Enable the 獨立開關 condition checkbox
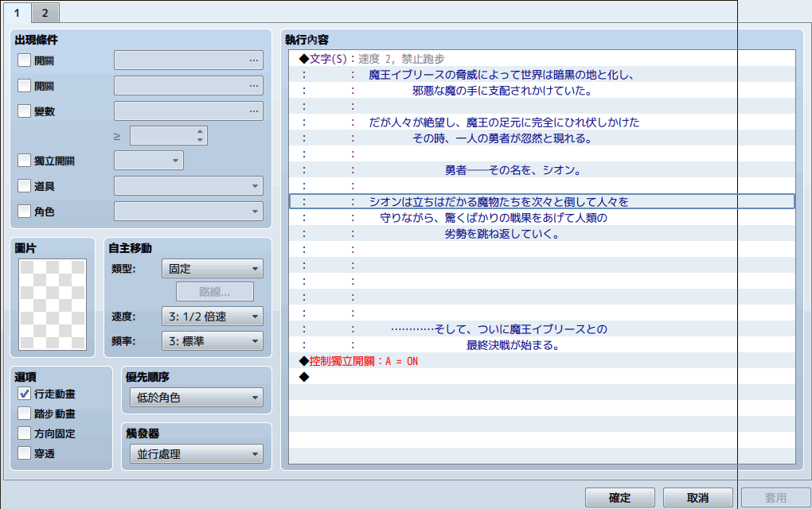This screenshot has width=812, height=509. pos(25,161)
